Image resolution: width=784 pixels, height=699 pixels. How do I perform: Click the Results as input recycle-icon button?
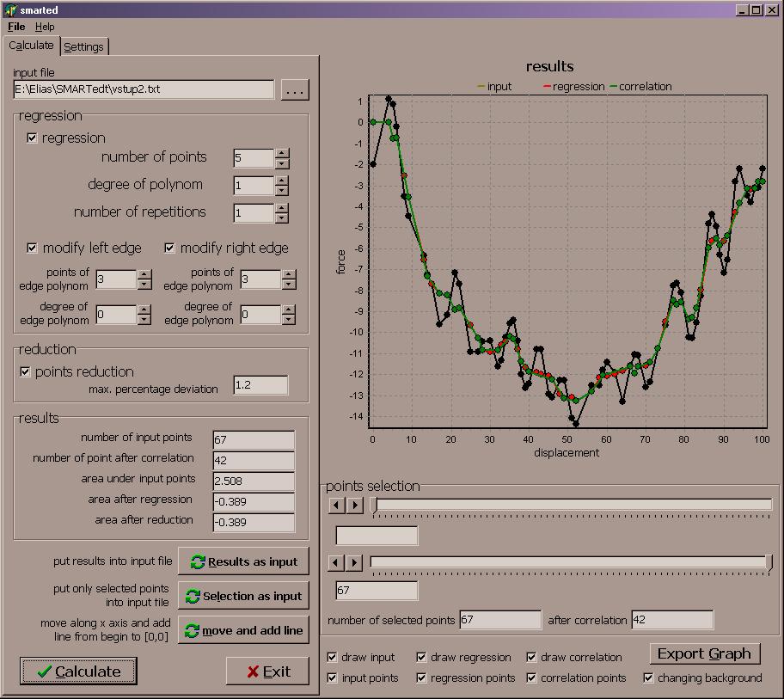[243, 561]
